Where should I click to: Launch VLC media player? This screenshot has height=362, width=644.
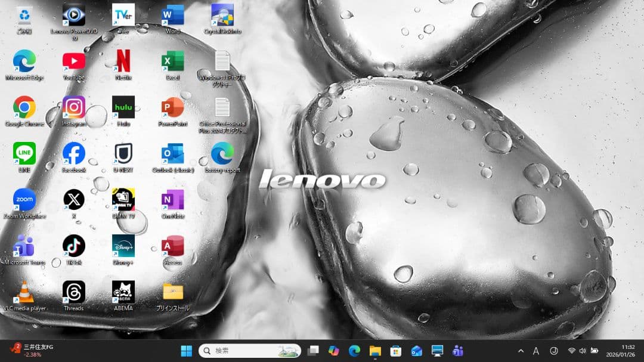24,290
